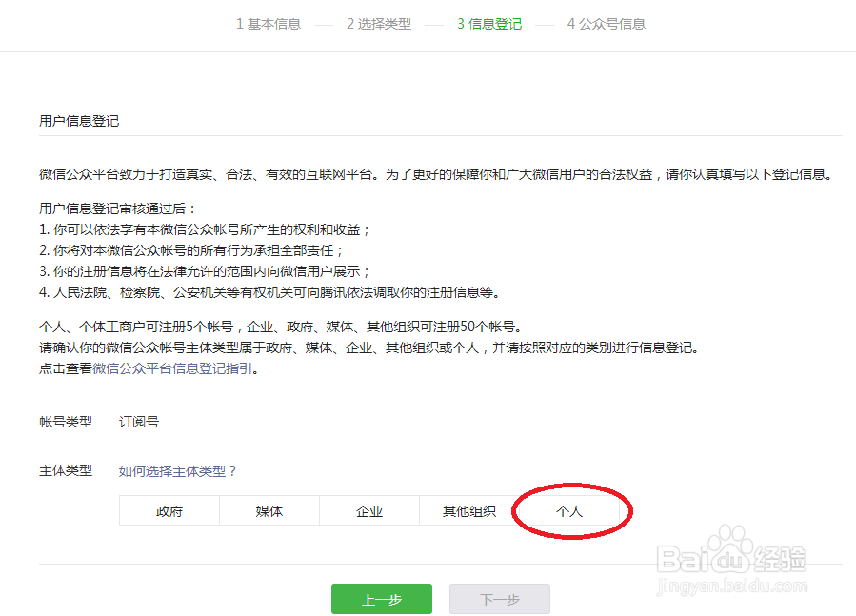Select the 其他组织 (Other Organization) type
856x616 pixels.
469,510
